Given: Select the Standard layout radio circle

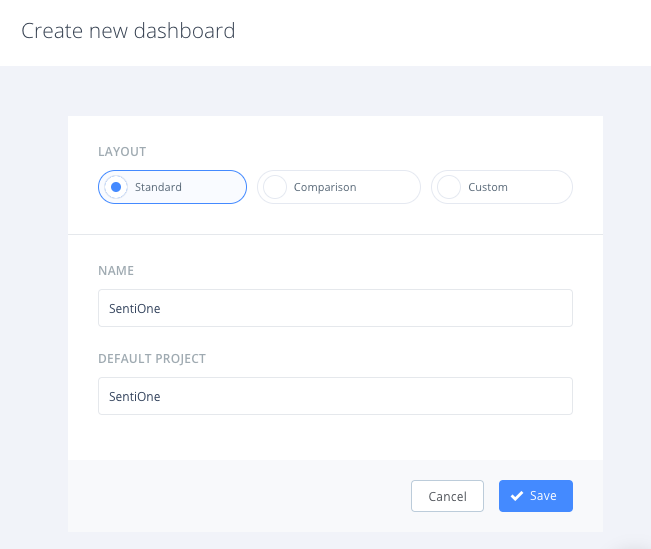Looking at the screenshot, I should tap(116, 187).
